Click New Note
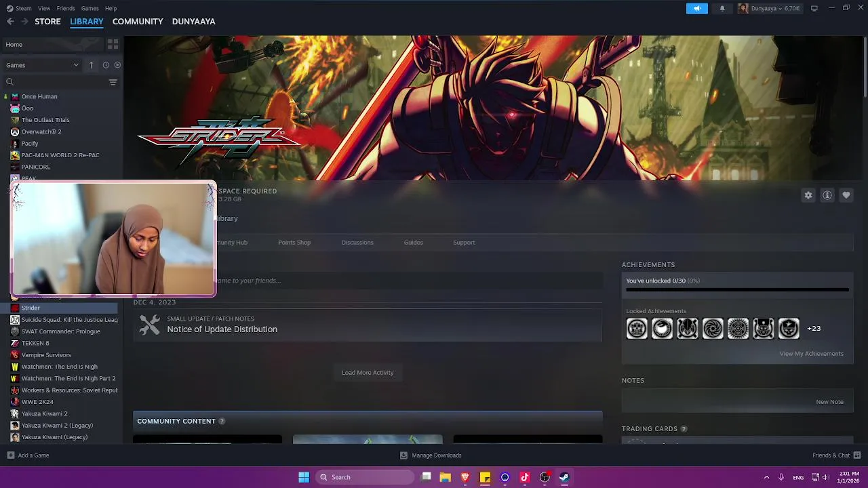 pos(829,402)
